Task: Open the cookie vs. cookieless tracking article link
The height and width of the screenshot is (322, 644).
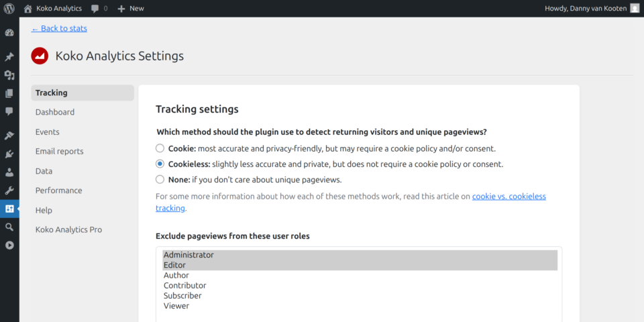Action: tap(508, 197)
